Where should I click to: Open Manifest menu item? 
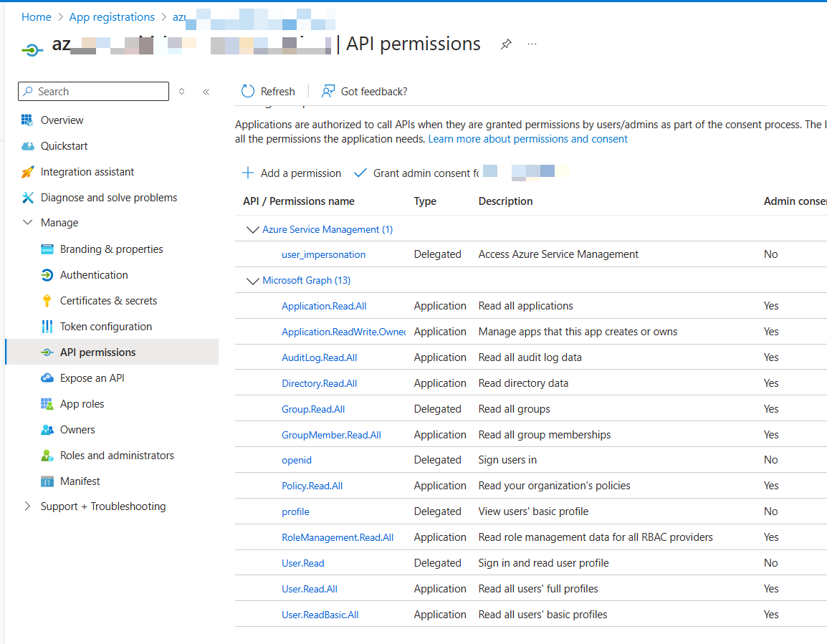(80, 481)
